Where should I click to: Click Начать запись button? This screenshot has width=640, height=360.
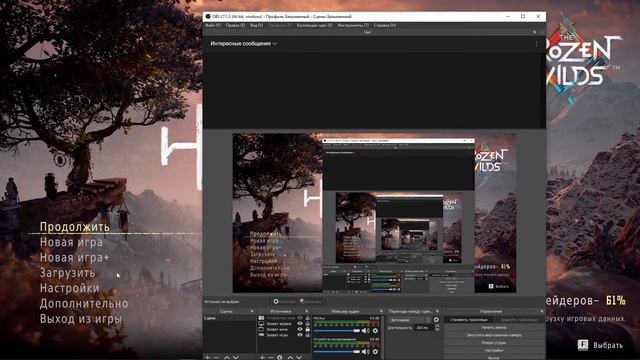[x=494, y=327]
